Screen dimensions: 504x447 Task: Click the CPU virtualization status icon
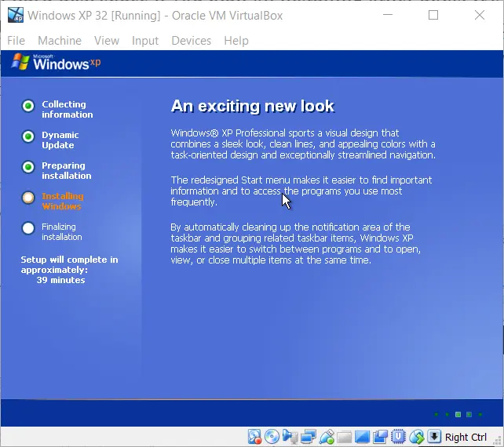pyautogui.click(x=398, y=437)
